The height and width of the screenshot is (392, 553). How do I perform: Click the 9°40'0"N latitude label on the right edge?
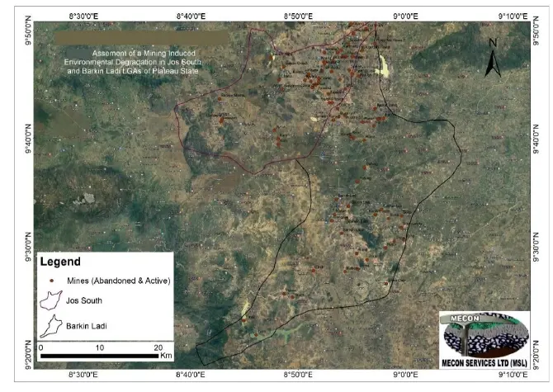(536, 139)
